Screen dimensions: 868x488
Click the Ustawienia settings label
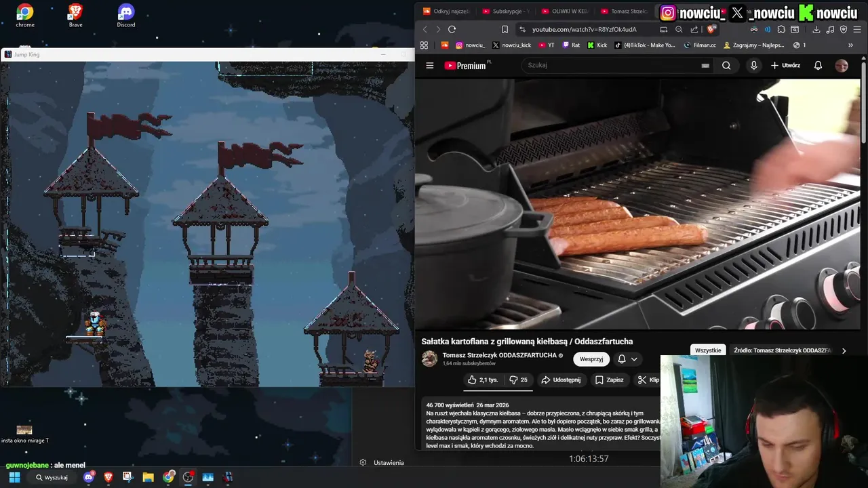(389, 462)
